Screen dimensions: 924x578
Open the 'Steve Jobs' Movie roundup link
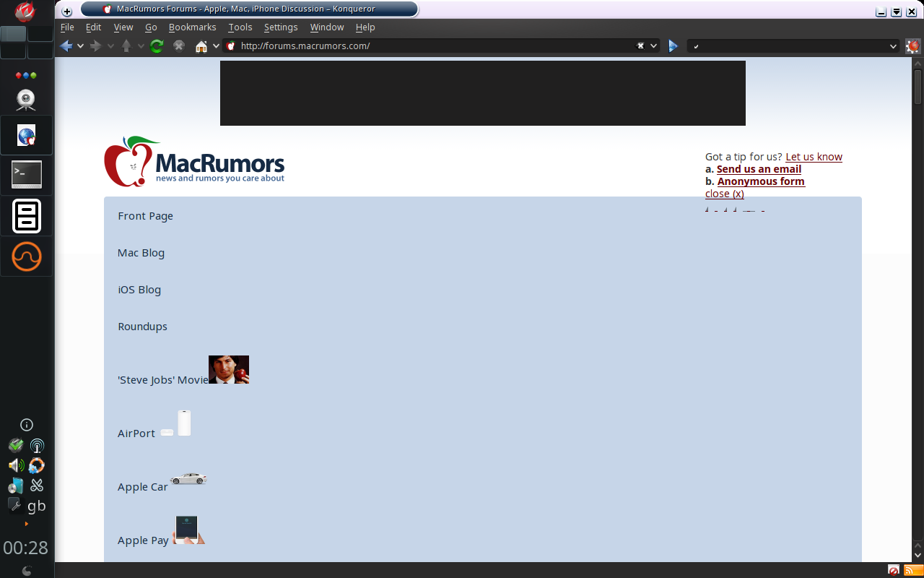[x=163, y=380]
